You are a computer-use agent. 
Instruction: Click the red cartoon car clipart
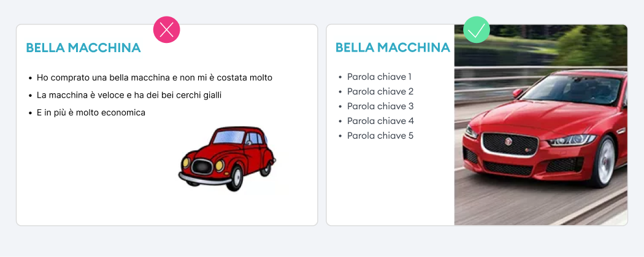[x=227, y=158]
